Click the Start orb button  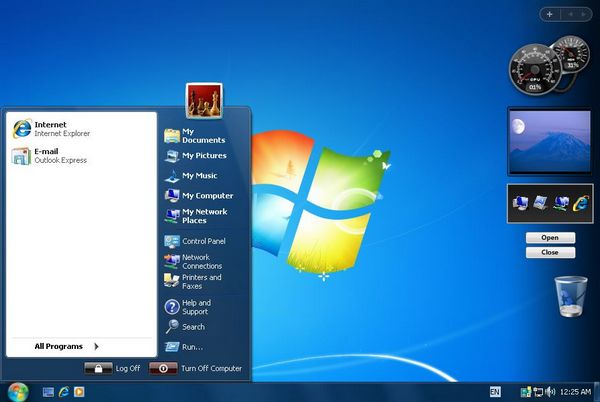[x=17, y=390]
